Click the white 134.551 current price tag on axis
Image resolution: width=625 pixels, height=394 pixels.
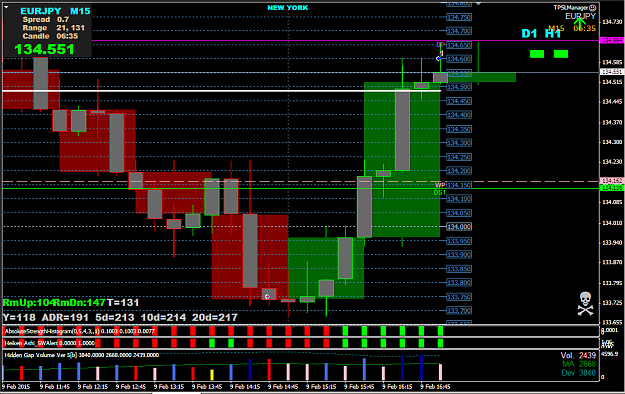coord(612,72)
